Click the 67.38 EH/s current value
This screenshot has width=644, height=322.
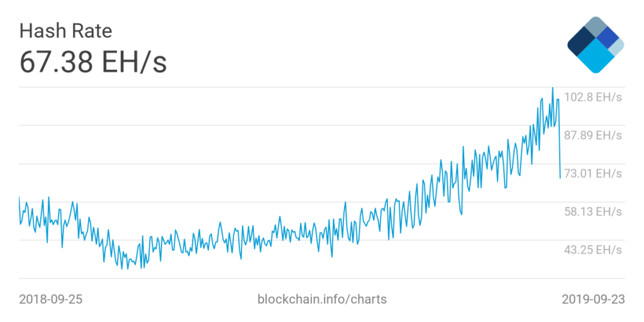(x=93, y=62)
